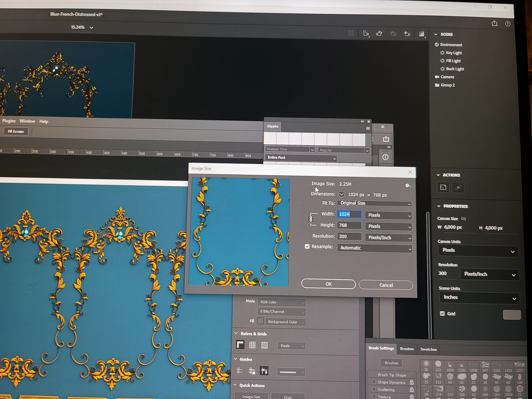The width and height of the screenshot is (532, 399).
Task: Select the grid icon under Rulers & Grids
Action: 252,345
